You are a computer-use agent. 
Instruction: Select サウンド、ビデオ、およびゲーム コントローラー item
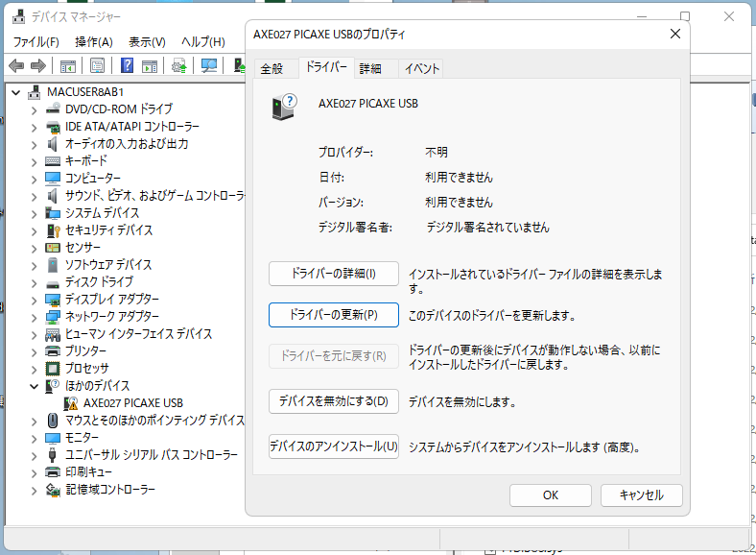(155, 196)
